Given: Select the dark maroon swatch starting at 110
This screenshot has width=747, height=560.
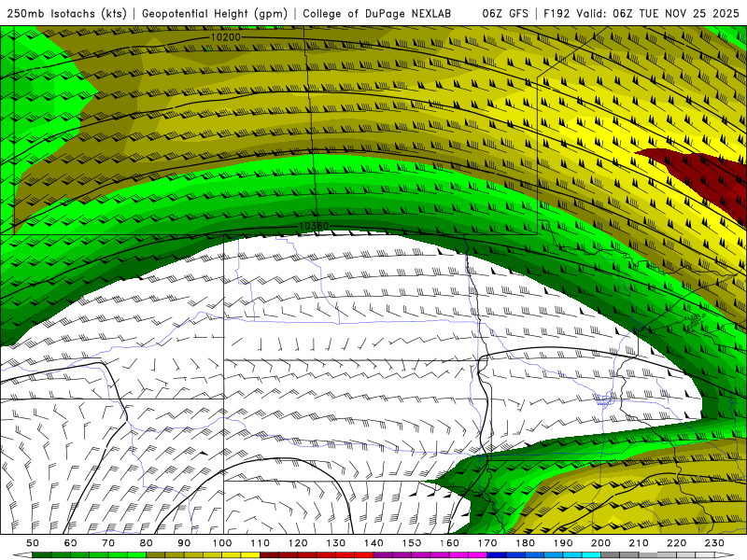Looking at the screenshot, I should click(270, 555).
